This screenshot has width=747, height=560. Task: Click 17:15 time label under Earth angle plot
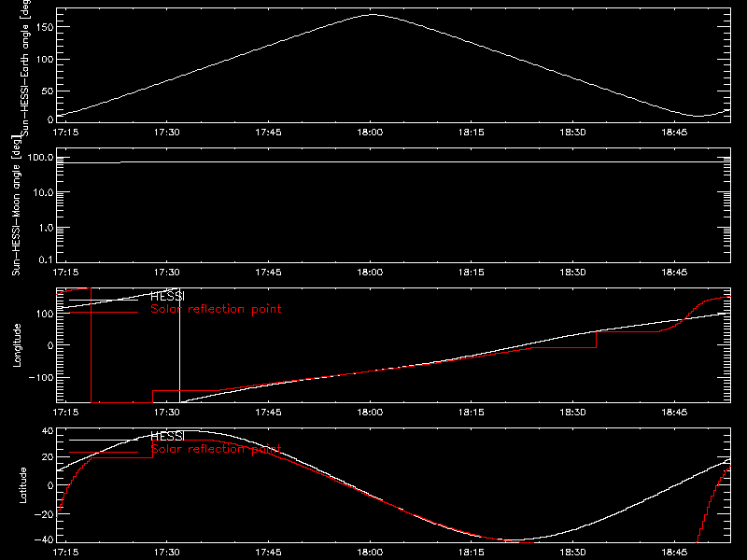pyautogui.click(x=65, y=133)
